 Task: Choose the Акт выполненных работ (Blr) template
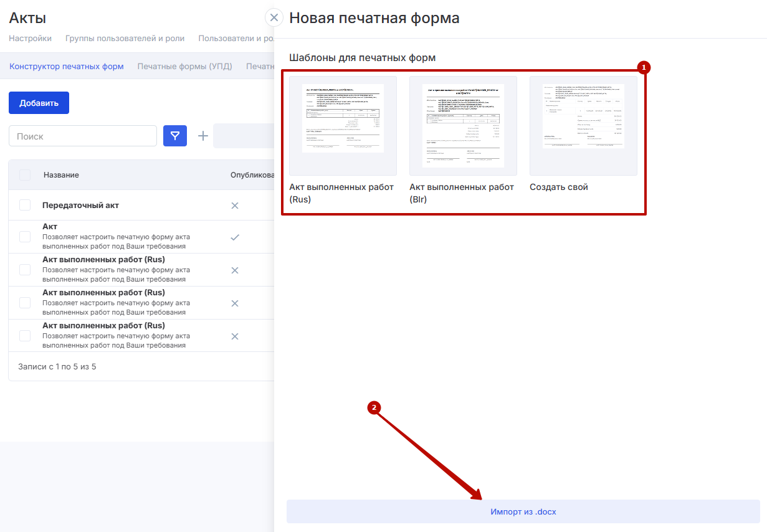463,126
